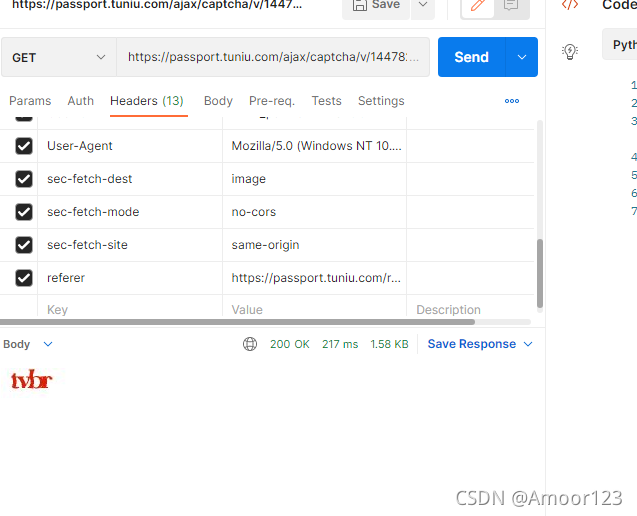Uncheck the referer header

click(24, 278)
